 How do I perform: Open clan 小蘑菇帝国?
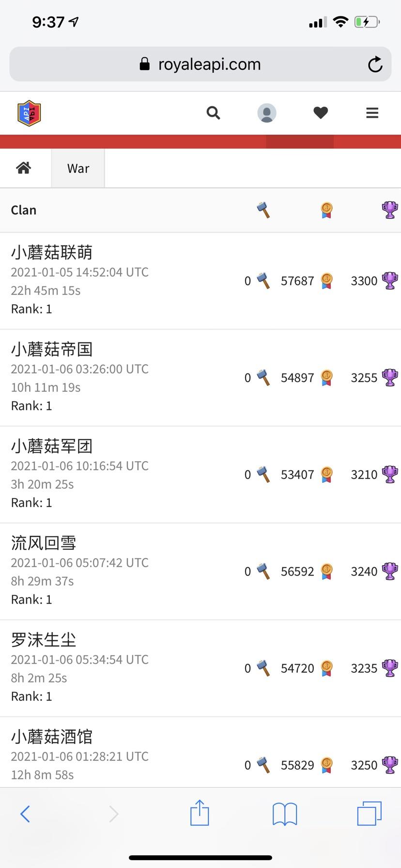click(52, 349)
